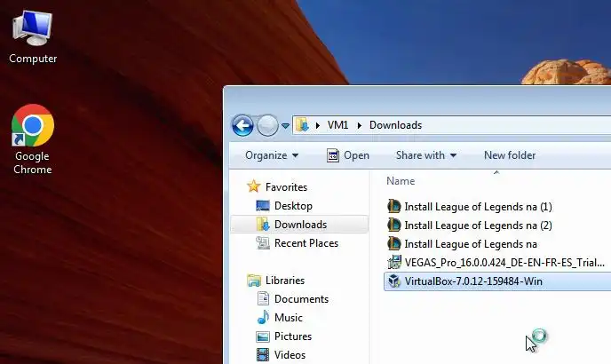
Task: Select the VEGAS_Pro_16.0.0.424 trial installer
Action: click(x=504, y=263)
